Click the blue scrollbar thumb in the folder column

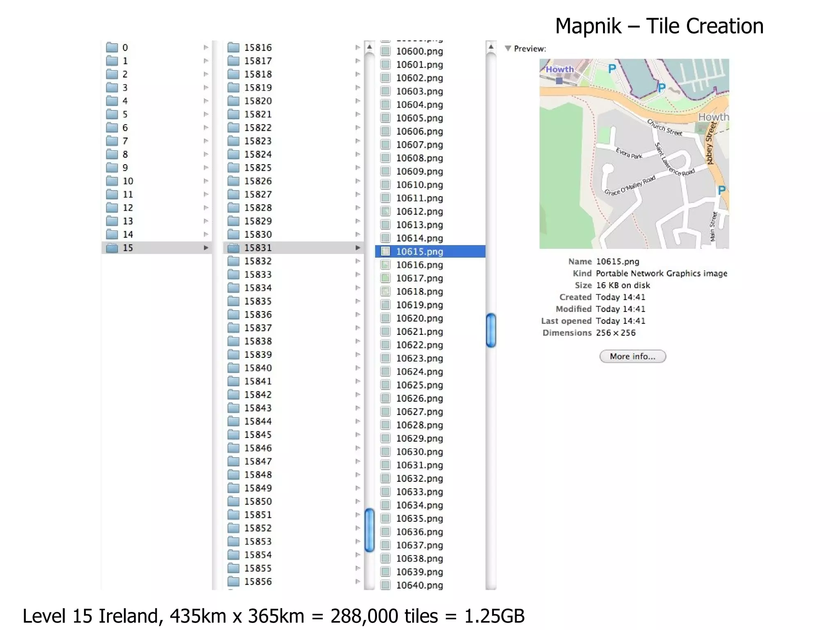point(369,530)
